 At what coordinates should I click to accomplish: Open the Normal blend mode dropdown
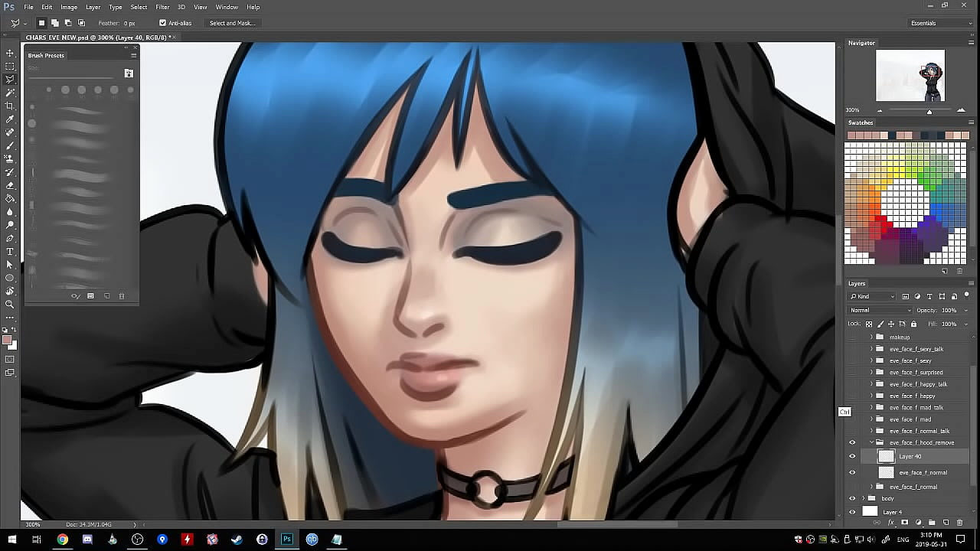click(880, 310)
